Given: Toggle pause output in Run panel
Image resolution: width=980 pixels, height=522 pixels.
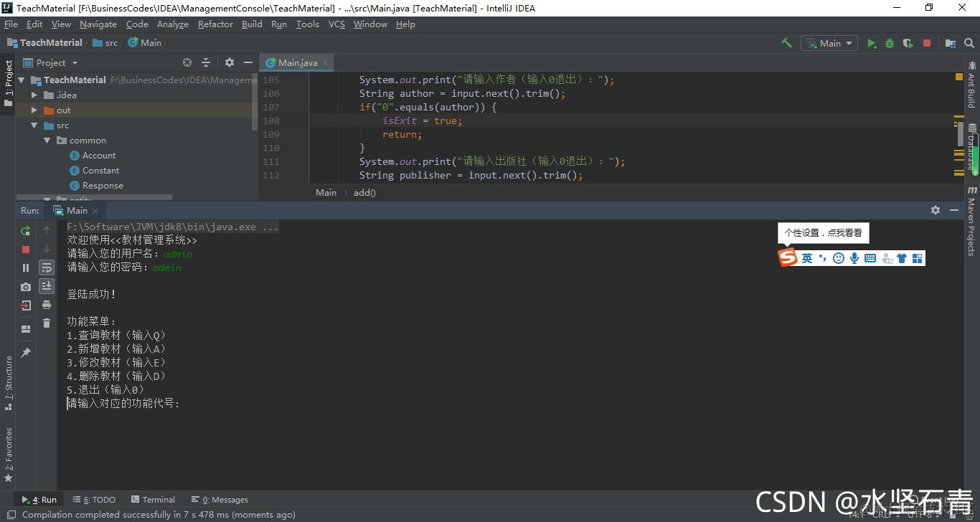Looking at the screenshot, I should (x=26, y=268).
